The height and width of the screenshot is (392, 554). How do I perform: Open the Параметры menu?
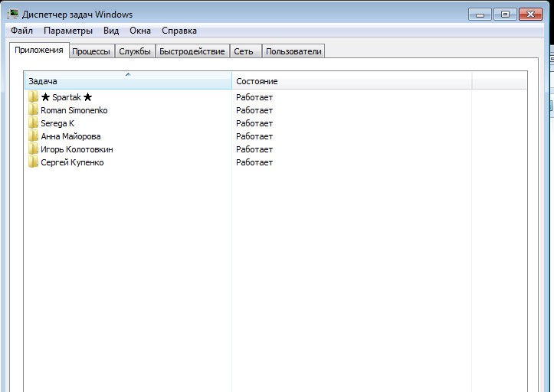pos(68,31)
